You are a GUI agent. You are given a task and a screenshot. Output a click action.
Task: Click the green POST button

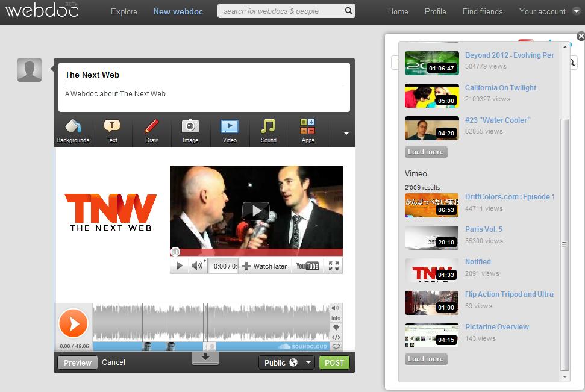[334, 362]
